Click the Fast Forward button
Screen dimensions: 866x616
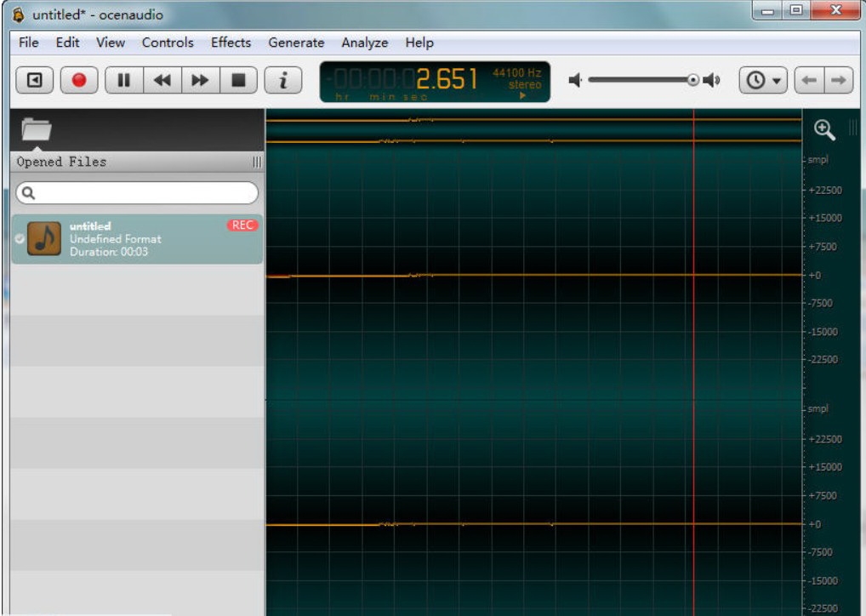click(200, 80)
